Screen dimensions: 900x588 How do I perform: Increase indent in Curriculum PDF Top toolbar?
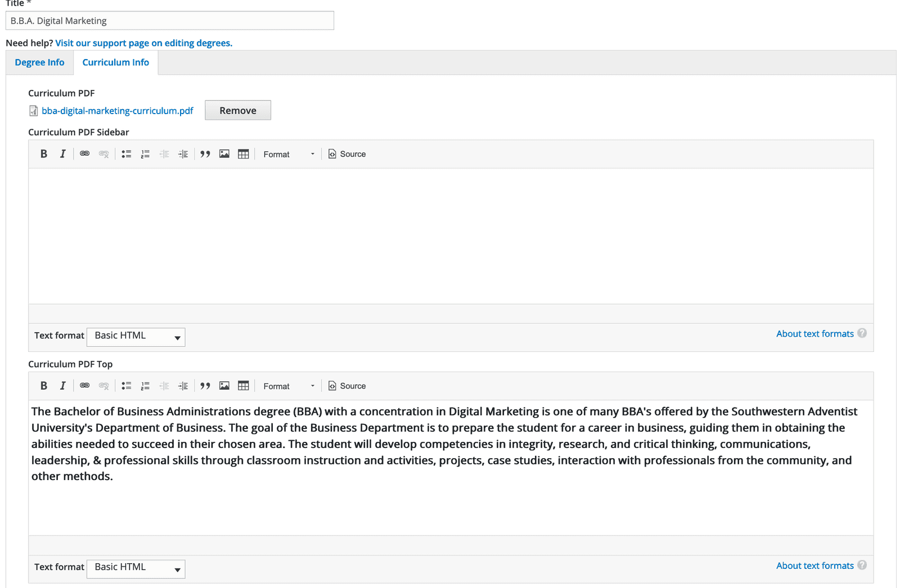tap(183, 386)
